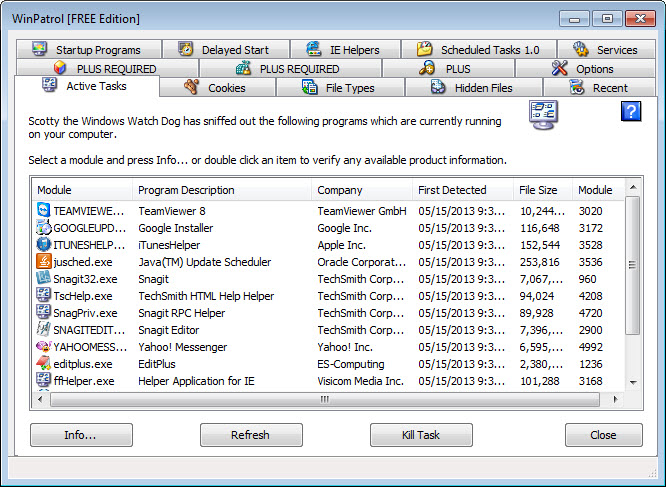The width and height of the screenshot is (666, 487).
Task: Open the Cookies tab
Action: pos(218,87)
